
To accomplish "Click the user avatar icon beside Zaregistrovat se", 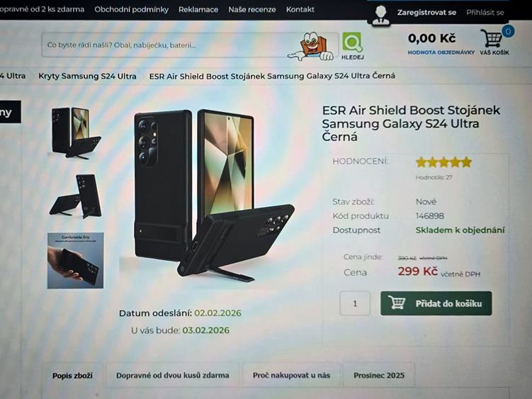I will click(x=380, y=15).
